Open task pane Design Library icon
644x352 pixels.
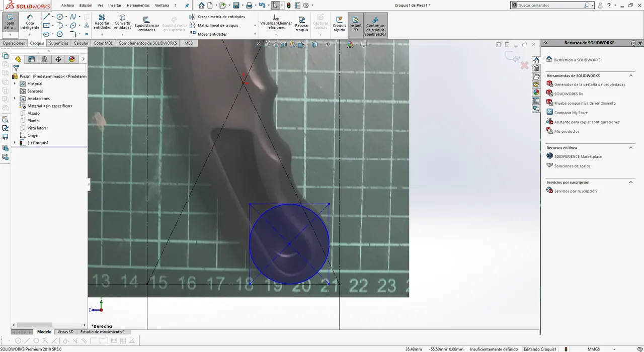coord(536,68)
